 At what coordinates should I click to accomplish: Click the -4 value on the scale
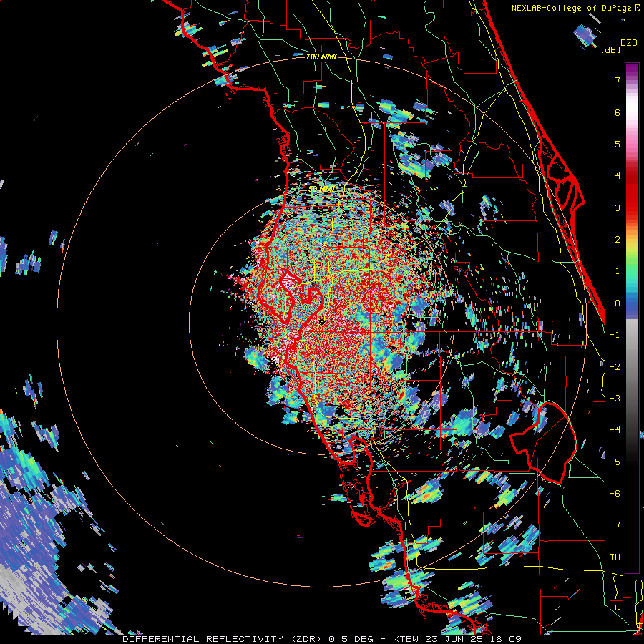click(615, 430)
